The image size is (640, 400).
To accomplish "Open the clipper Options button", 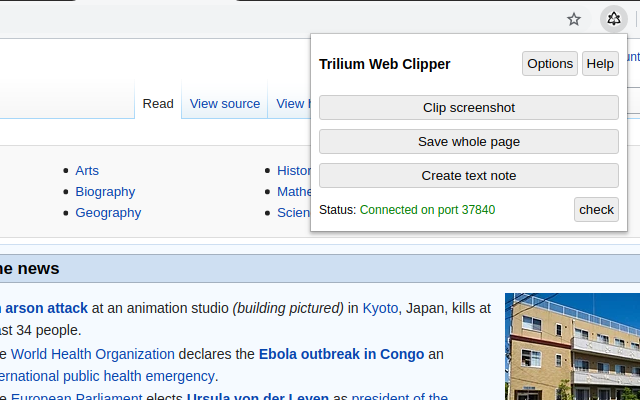I will [x=550, y=64].
